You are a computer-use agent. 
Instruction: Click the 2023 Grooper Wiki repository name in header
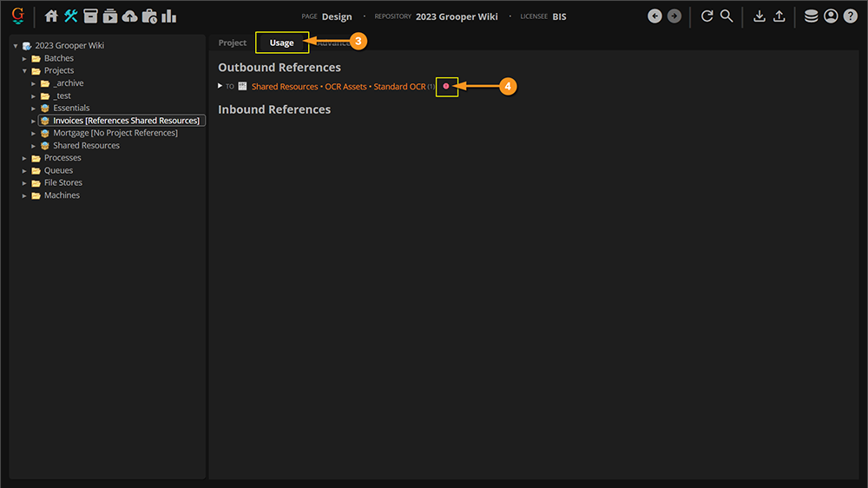coord(457,16)
